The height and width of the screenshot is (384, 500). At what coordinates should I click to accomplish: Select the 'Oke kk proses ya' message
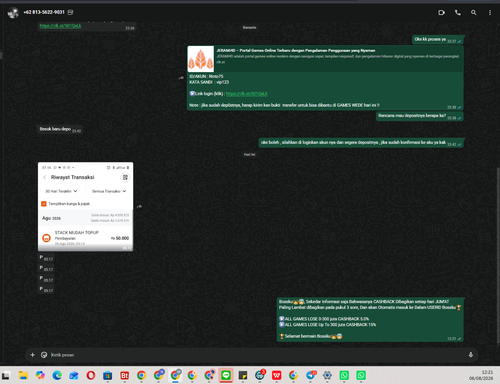[438, 40]
